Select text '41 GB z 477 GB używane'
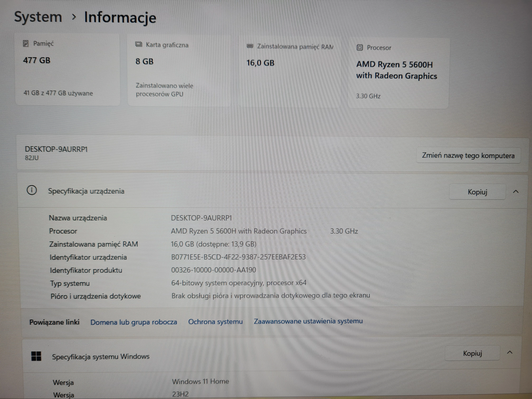 click(x=58, y=93)
